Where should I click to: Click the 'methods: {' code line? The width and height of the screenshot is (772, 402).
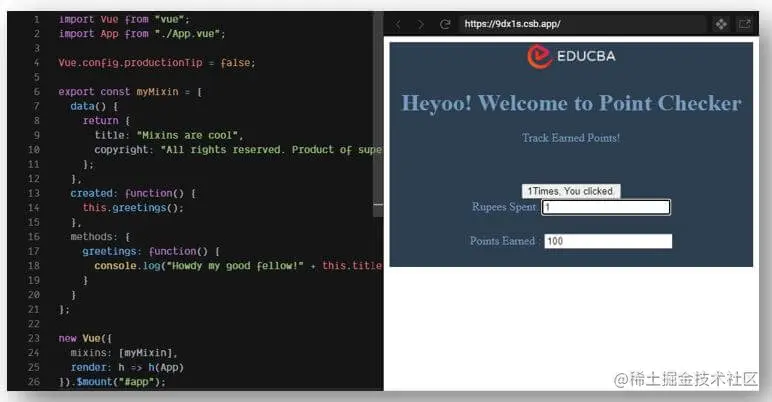100,237
